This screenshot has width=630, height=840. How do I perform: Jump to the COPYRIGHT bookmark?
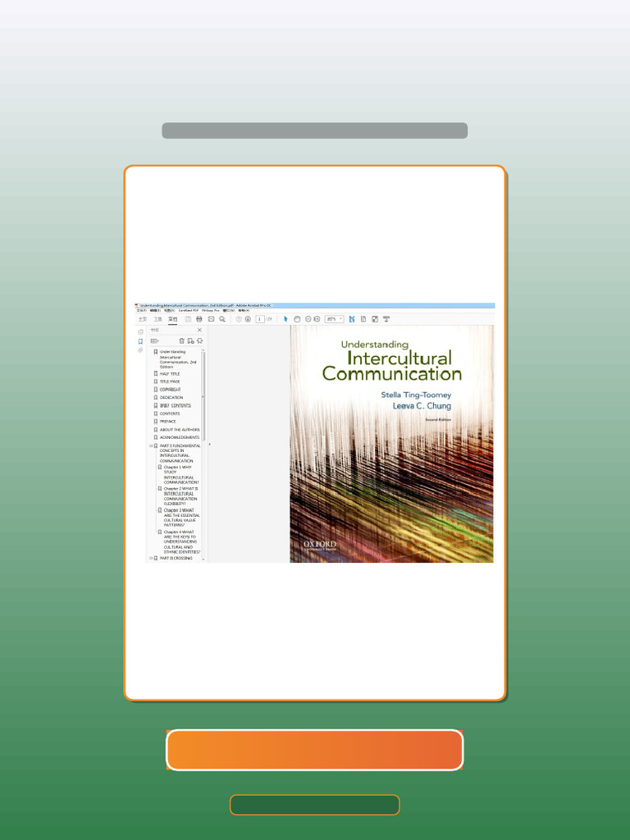(171, 390)
